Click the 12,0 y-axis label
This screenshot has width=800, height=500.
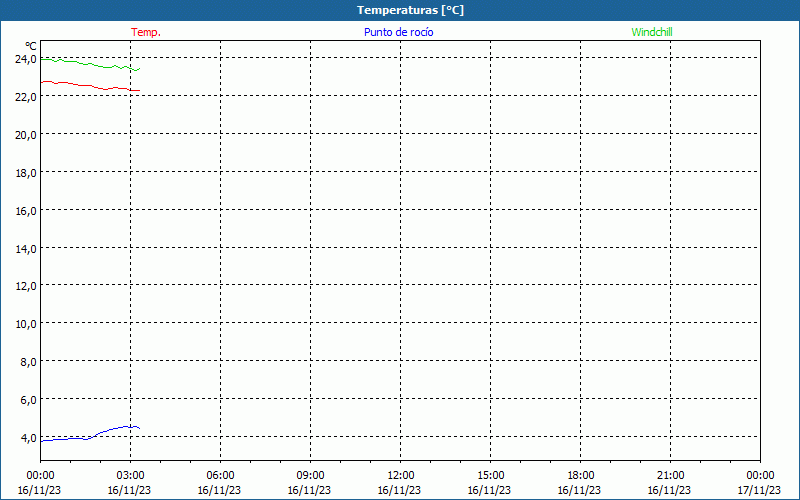click(26, 286)
